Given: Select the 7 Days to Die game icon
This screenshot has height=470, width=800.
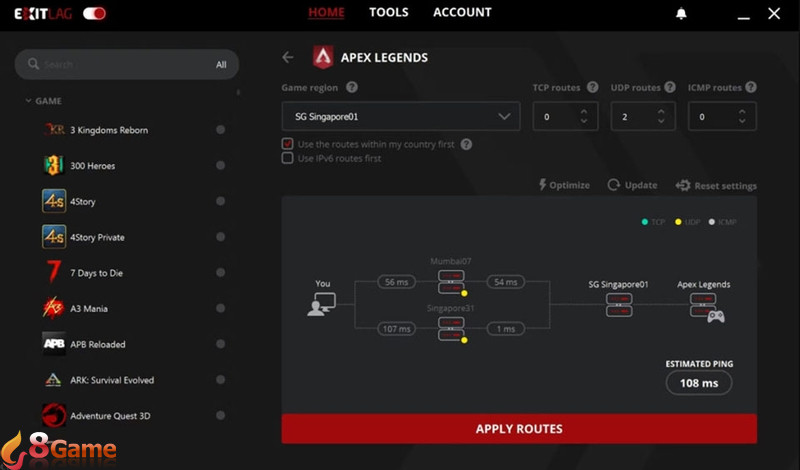Looking at the screenshot, I should pyautogui.click(x=54, y=273).
